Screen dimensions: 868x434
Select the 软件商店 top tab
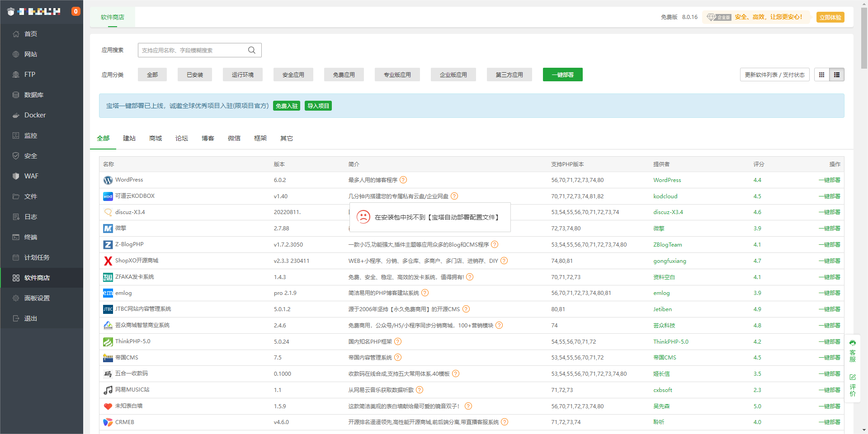coord(113,17)
